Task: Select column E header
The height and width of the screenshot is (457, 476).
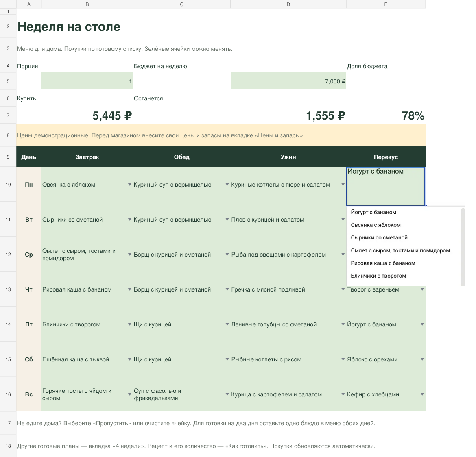Action: point(386,4)
